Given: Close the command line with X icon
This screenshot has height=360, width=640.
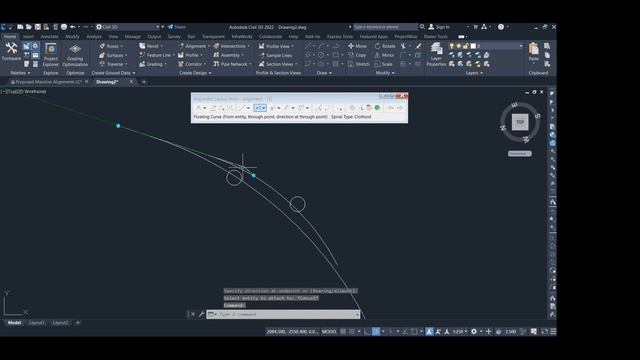Looking at the screenshot, I should 193,314.
